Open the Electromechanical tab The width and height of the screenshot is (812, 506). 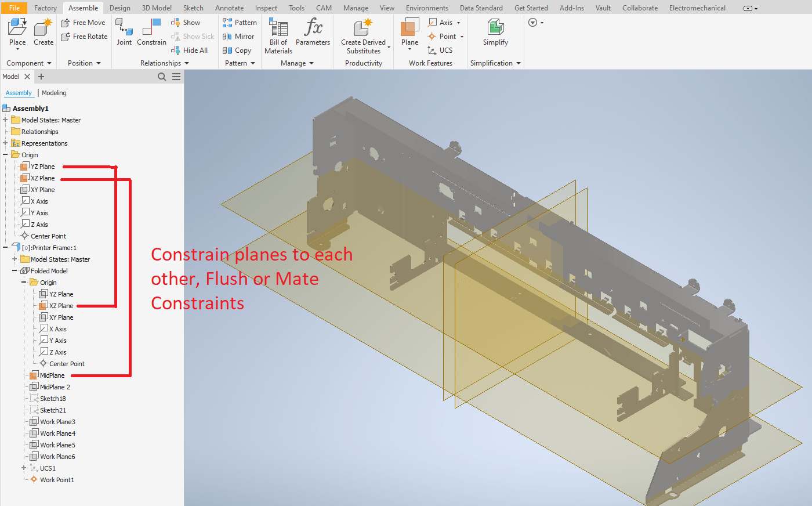697,8
